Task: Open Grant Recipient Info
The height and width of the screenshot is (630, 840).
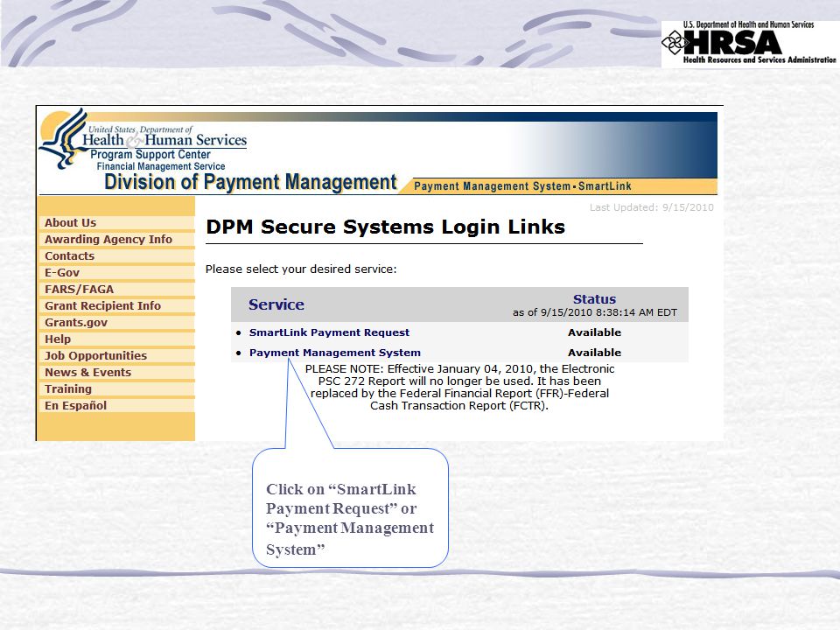Action: point(102,306)
